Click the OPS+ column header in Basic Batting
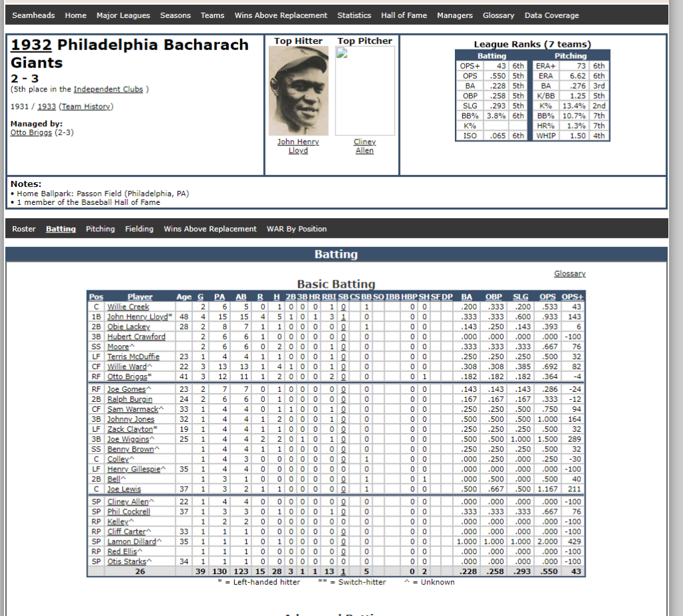Screen dimensions: 683x616 [572, 297]
